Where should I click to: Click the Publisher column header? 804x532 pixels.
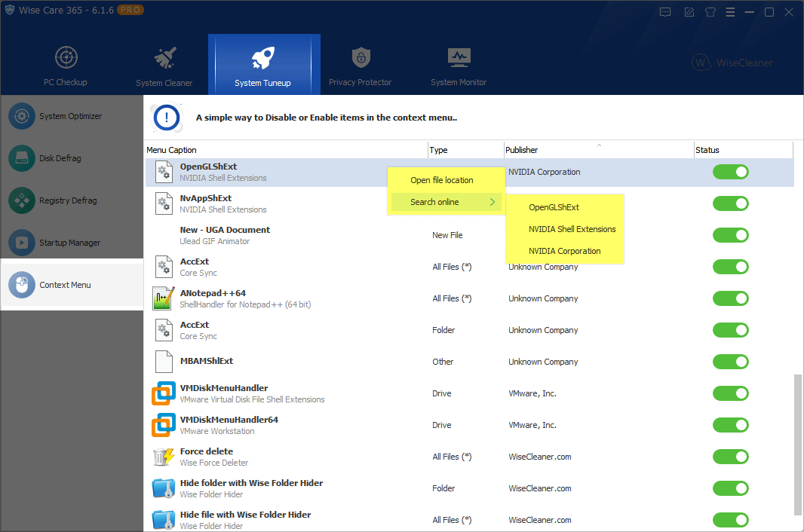(x=599, y=150)
